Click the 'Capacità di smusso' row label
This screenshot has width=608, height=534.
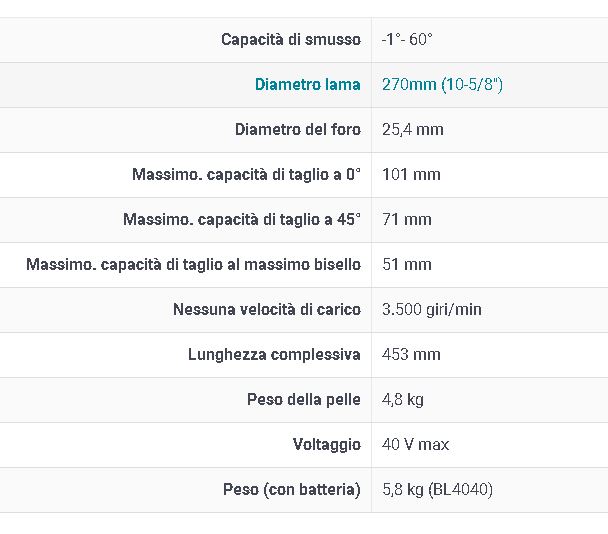point(291,40)
